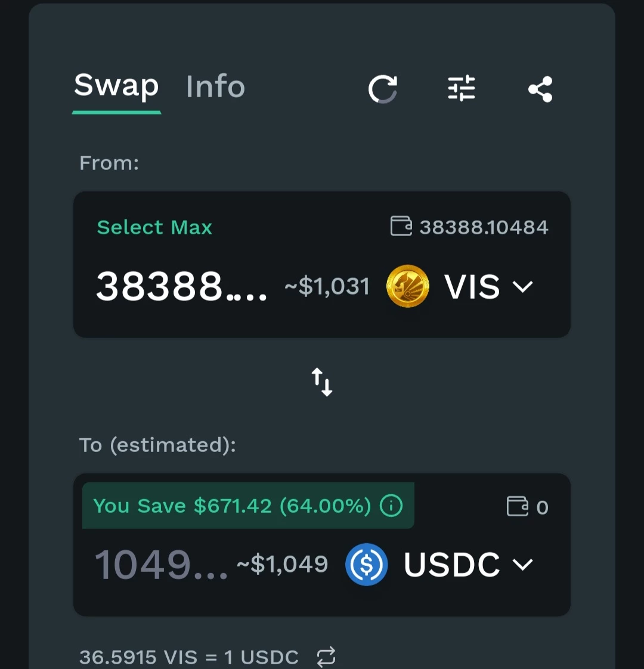This screenshot has width=644, height=669.
Task: Click the You Save $671.42 banner
Action: pos(248,506)
